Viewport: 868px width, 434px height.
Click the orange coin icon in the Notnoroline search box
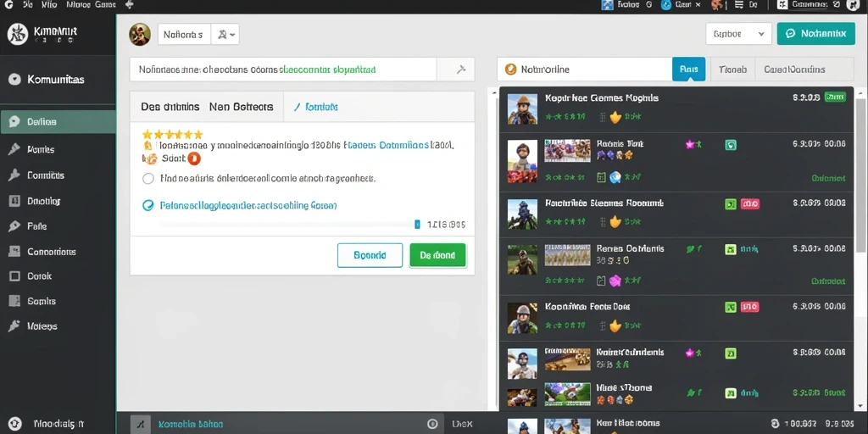(511, 70)
